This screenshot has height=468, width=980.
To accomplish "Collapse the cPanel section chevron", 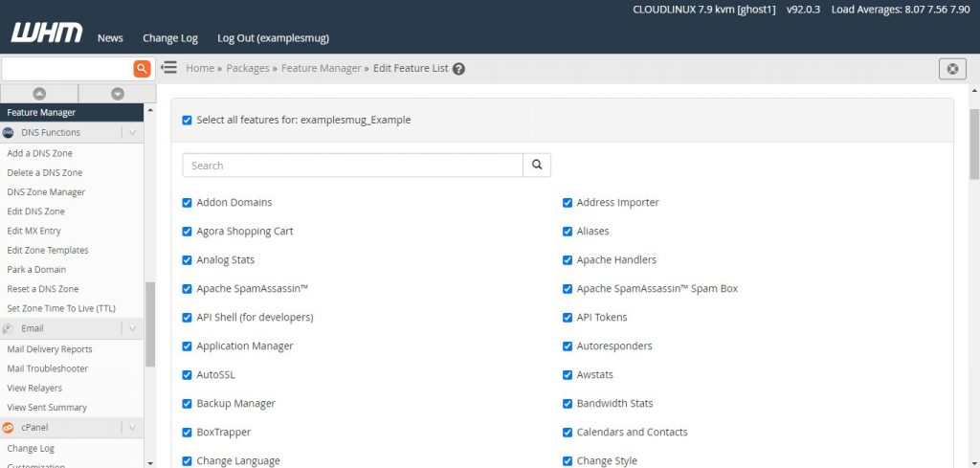I will 132,428.
